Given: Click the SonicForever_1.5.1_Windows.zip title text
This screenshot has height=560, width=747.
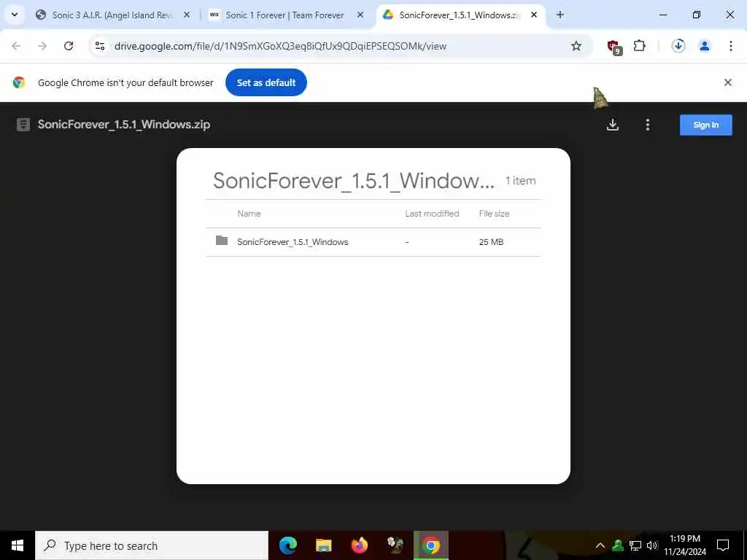Looking at the screenshot, I should tap(124, 124).
